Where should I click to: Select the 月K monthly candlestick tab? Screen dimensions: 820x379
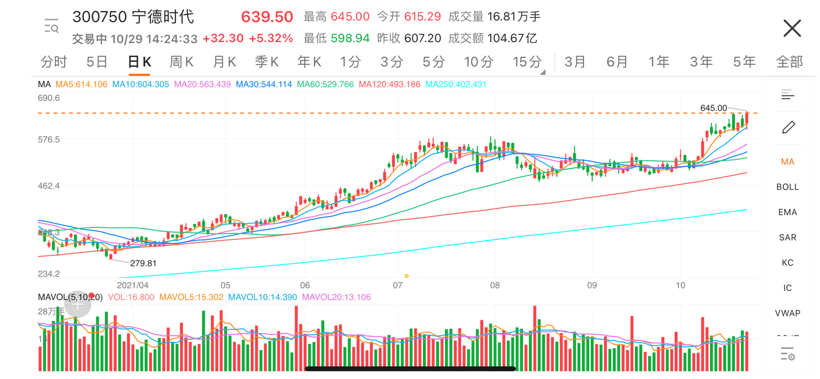[x=224, y=62]
